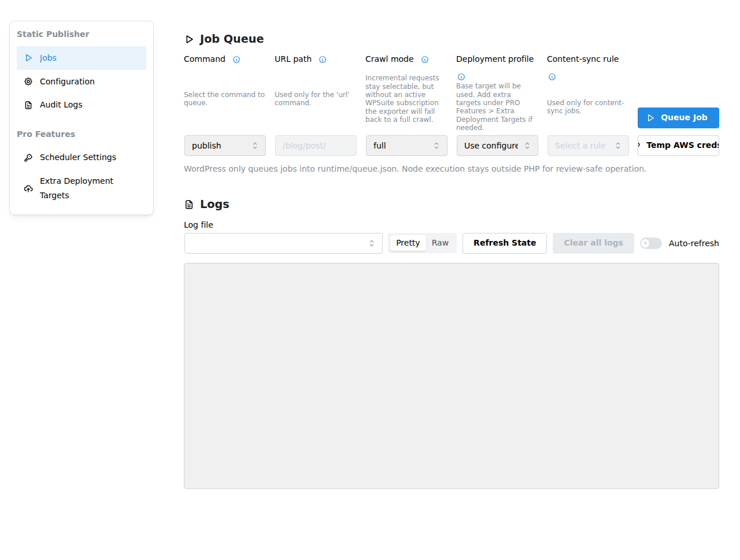Click the Auto-refresh label text
740x560 pixels.
pyautogui.click(x=694, y=243)
